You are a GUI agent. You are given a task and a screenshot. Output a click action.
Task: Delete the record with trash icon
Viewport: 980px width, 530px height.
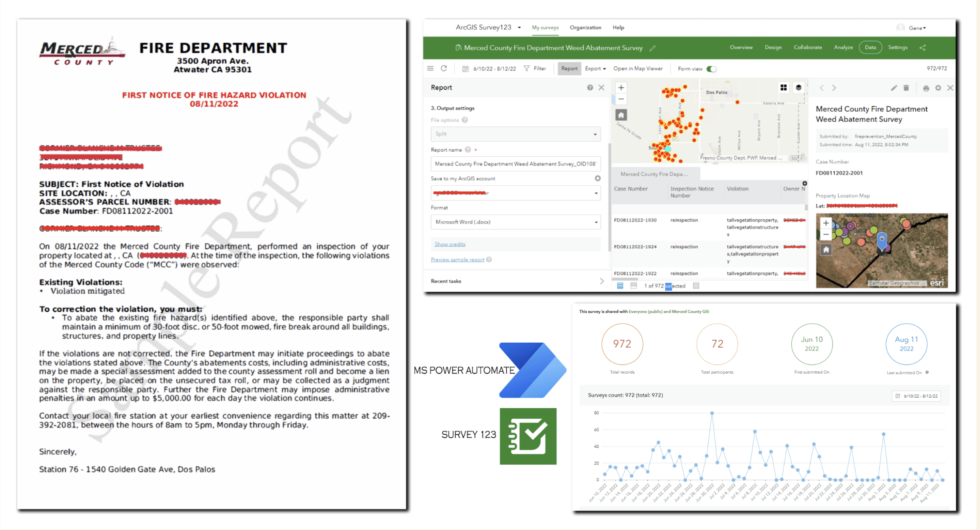(906, 88)
